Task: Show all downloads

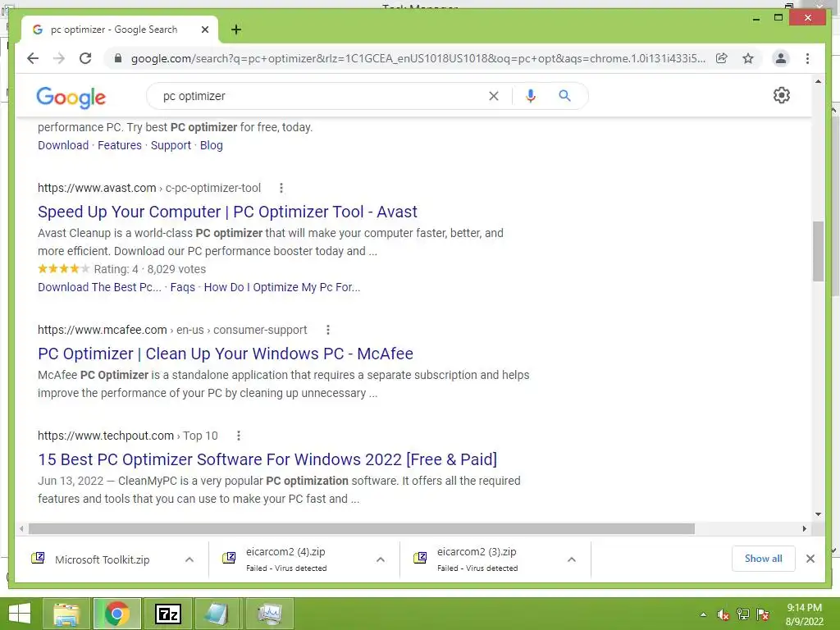Action: tap(763, 559)
